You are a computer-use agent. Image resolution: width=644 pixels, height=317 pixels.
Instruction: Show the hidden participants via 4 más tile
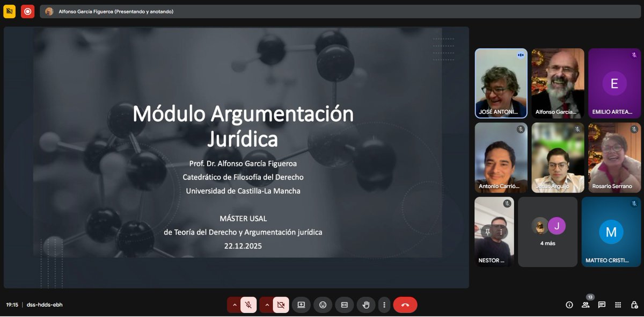[547, 232]
